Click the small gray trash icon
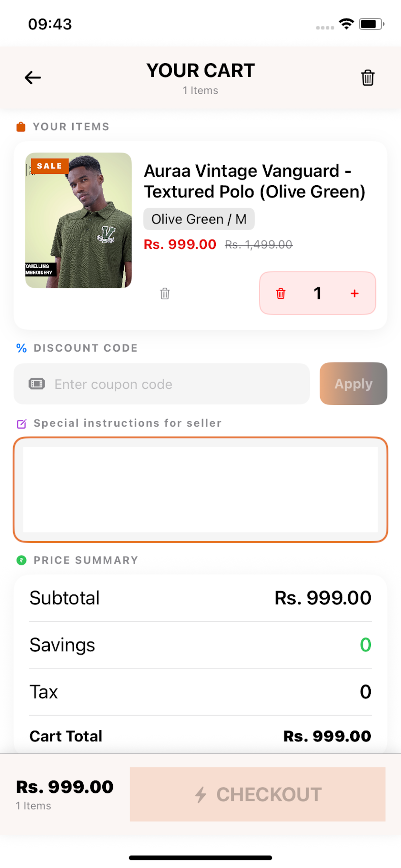This screenshot has width=401, height=868. [x=165, y=294]
